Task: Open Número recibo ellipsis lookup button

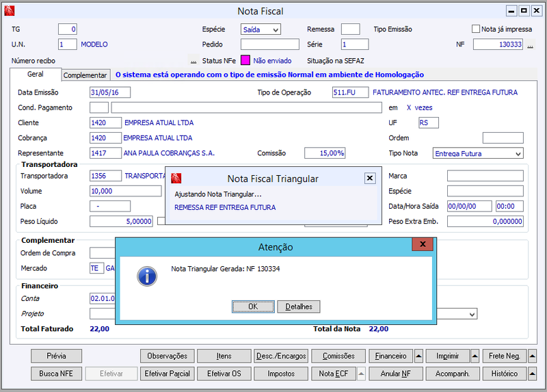Action: click(194, 61)
